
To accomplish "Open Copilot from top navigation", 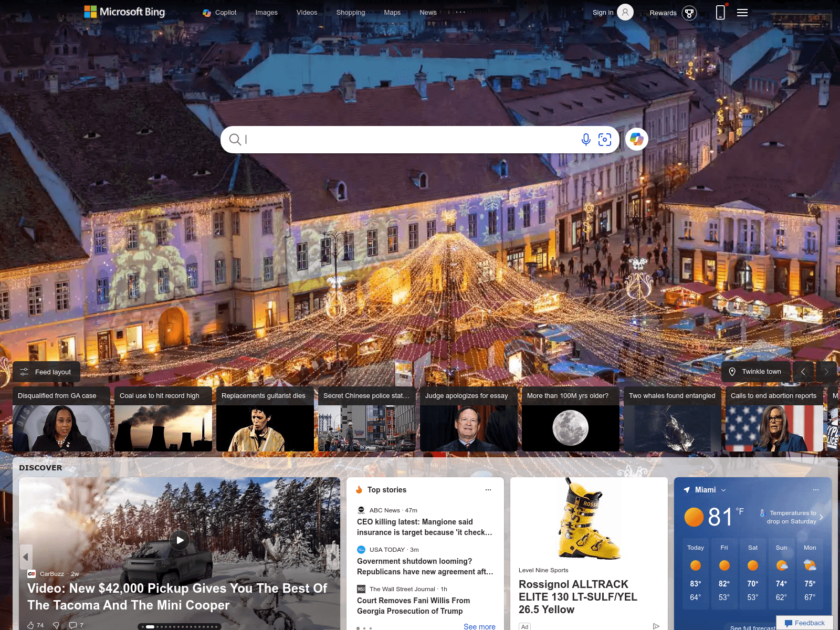I will pyautogui.click(x=219, y=13).
